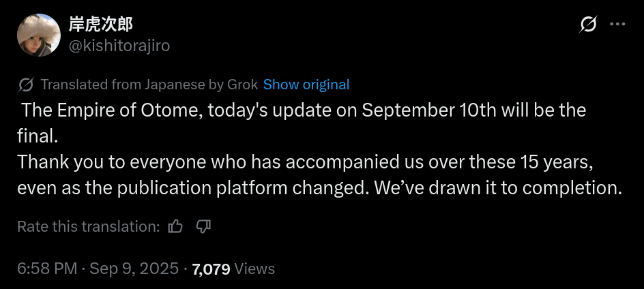This screenshot has width=644, height=289.
Task: Click the 6:58 PM timestamp
Action: click(x=46, y=269)
